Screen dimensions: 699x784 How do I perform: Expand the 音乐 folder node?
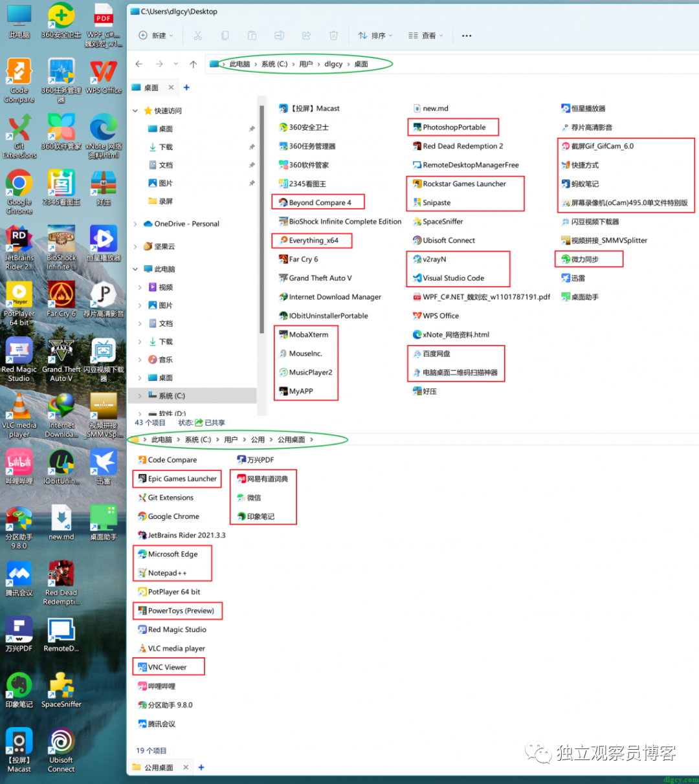[x=140, y=360]
